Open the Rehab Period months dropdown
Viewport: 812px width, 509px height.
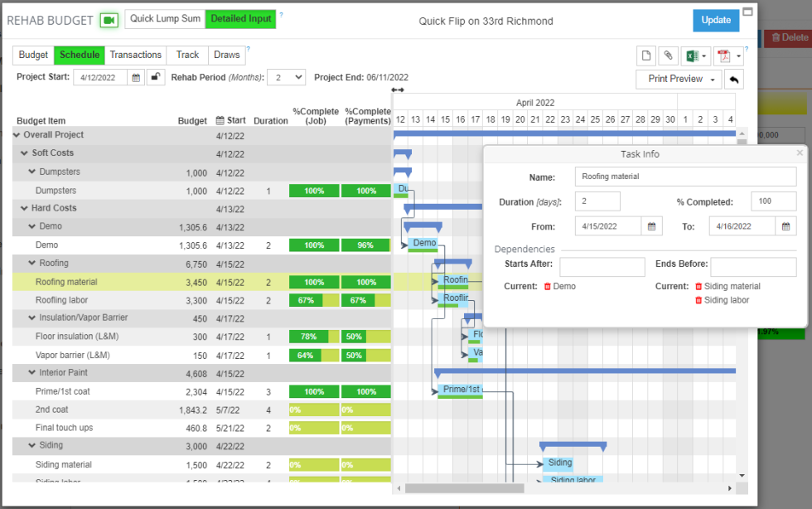pyautogui.click(x=286, y=75)
